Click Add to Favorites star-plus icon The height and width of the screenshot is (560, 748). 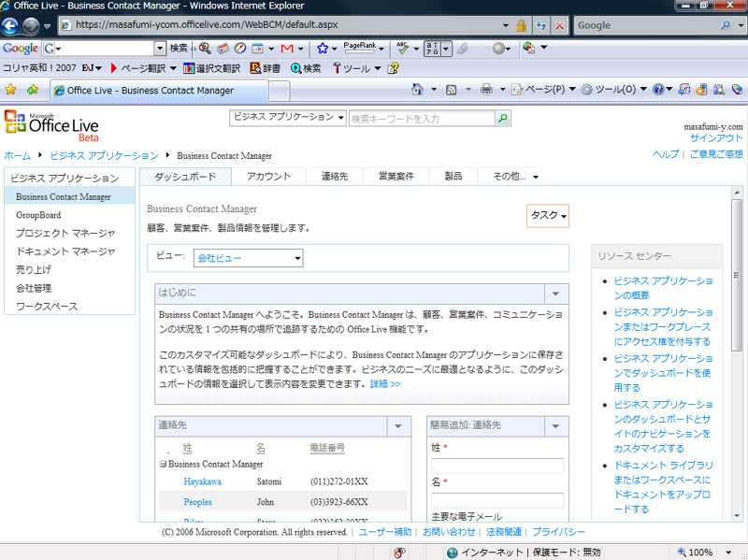tap(33, 90)
